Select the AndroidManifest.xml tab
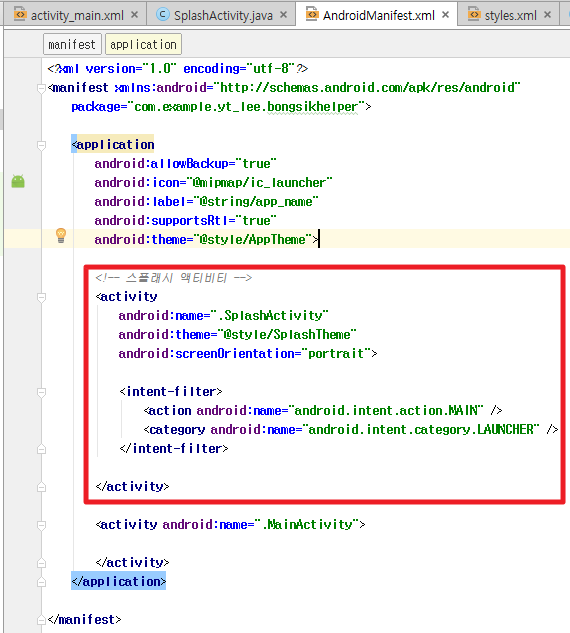Screen dimensions: 570x633 (x=378, y=15)
